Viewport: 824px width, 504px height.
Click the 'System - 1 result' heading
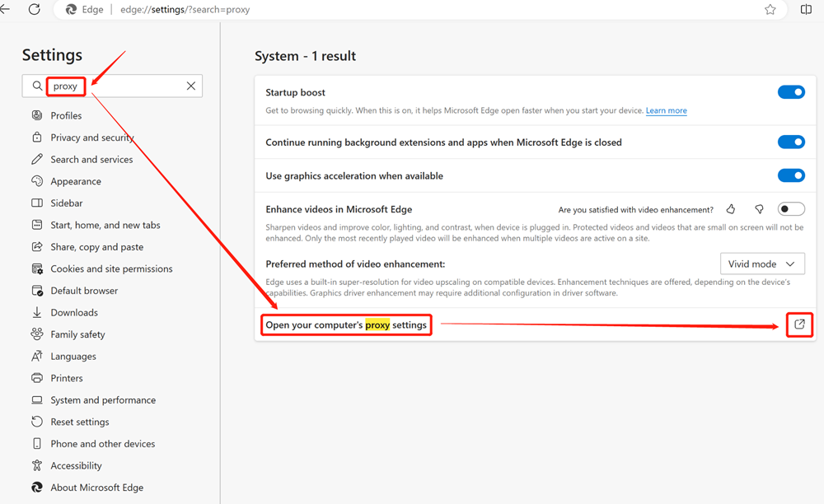coord(306,56)
